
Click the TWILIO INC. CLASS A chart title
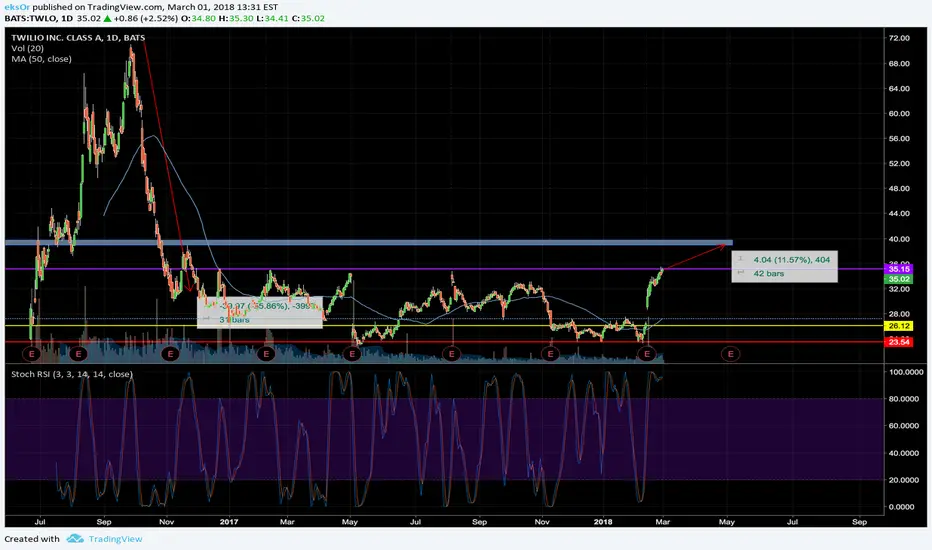78,37
